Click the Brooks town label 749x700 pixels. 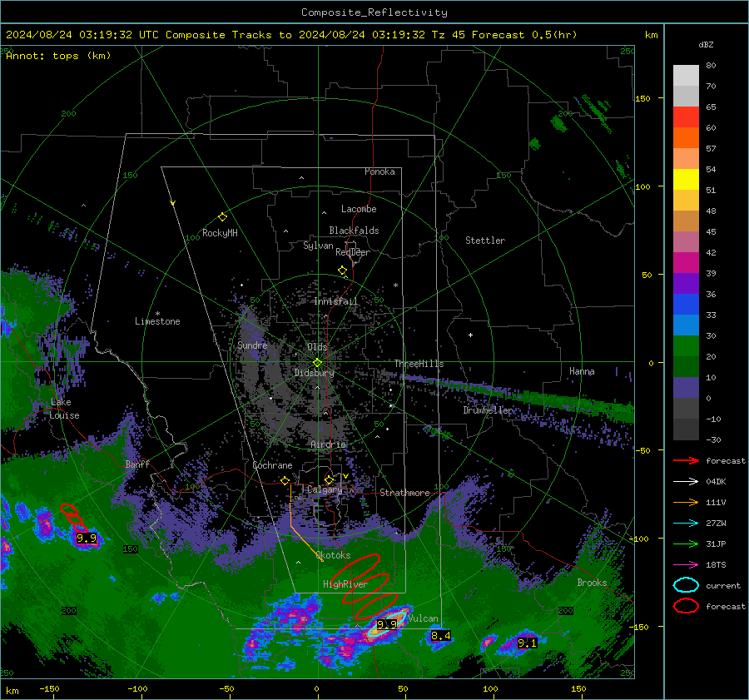click(x=592, y=583)
